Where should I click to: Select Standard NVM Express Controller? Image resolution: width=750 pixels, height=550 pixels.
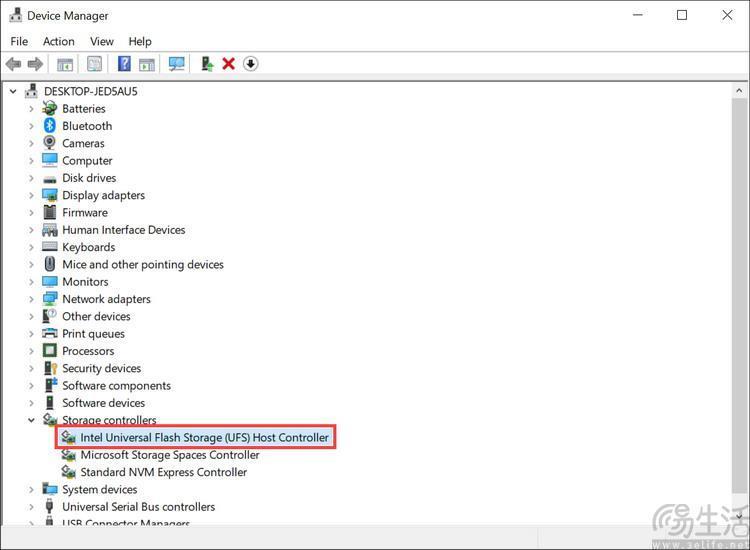pos(164,473)
